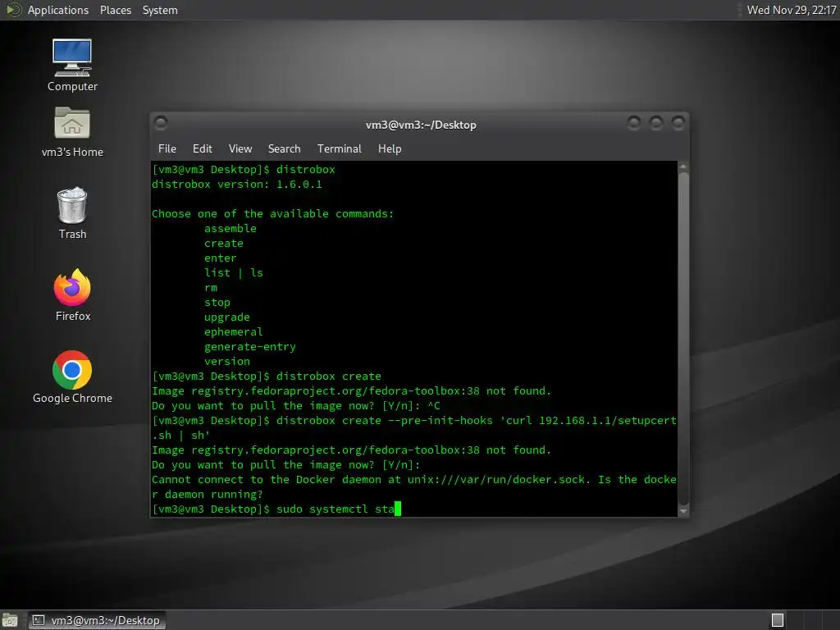Click the 'sudo systemctl sta' prompt line
Screen dimensions: 840x630
[276, 509]
